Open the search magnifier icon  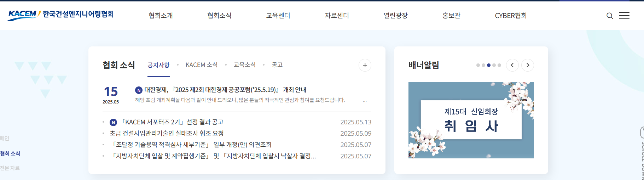[x=610, y=16]
